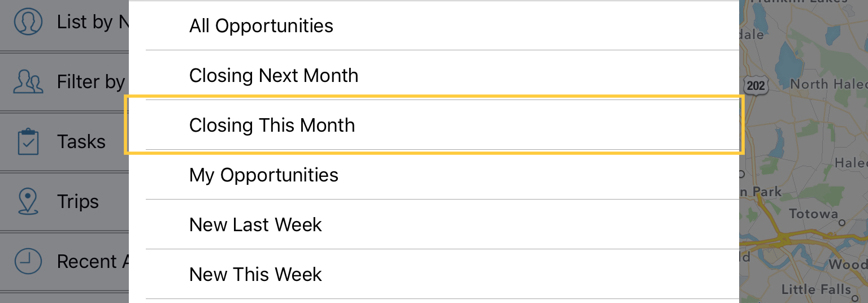Tap Little Falls label on the map
The width and height of the screenshot is (868, 303).
point(816,289)
